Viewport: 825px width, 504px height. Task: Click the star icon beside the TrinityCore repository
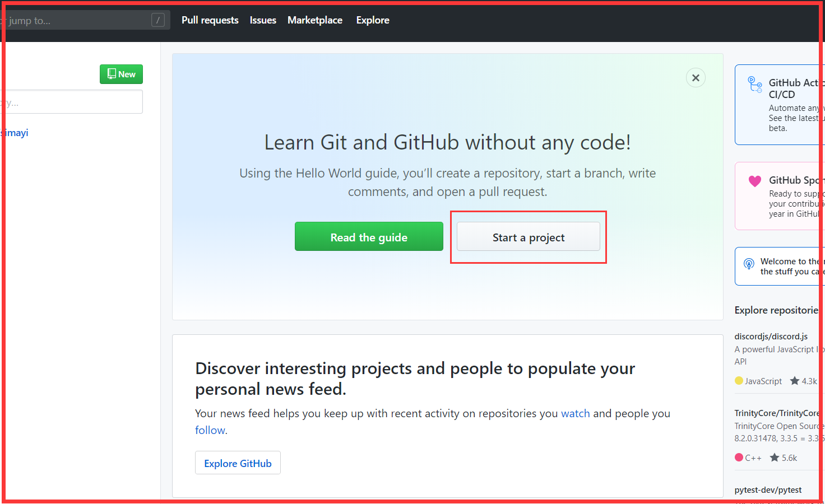(x=775, y=458)
